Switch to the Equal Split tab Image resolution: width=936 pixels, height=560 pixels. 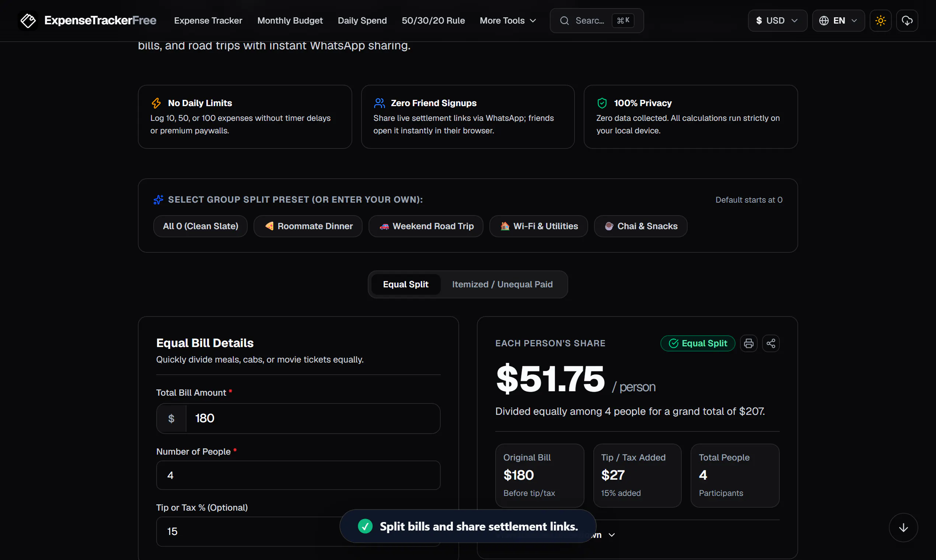click(x=405, y=284)
